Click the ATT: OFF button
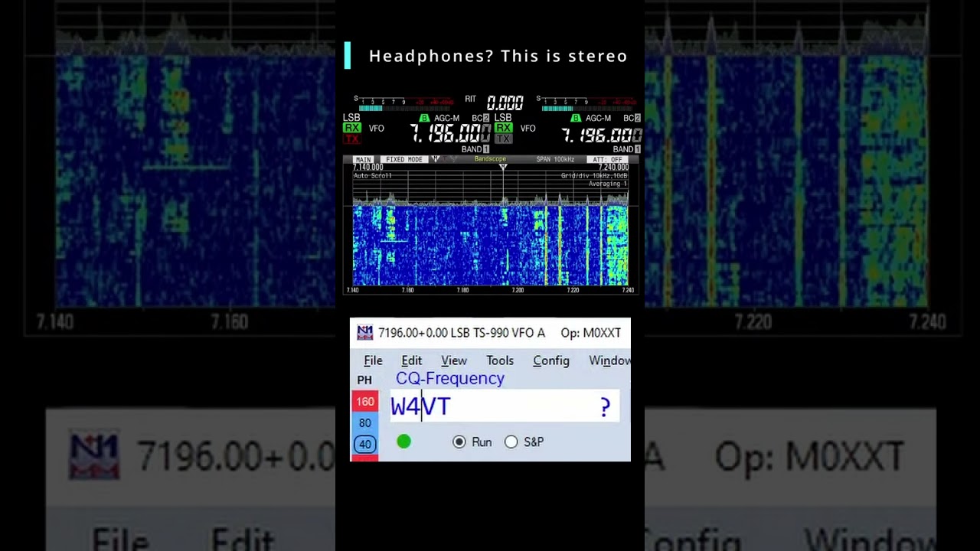The image size is (980, 551). 607,159
